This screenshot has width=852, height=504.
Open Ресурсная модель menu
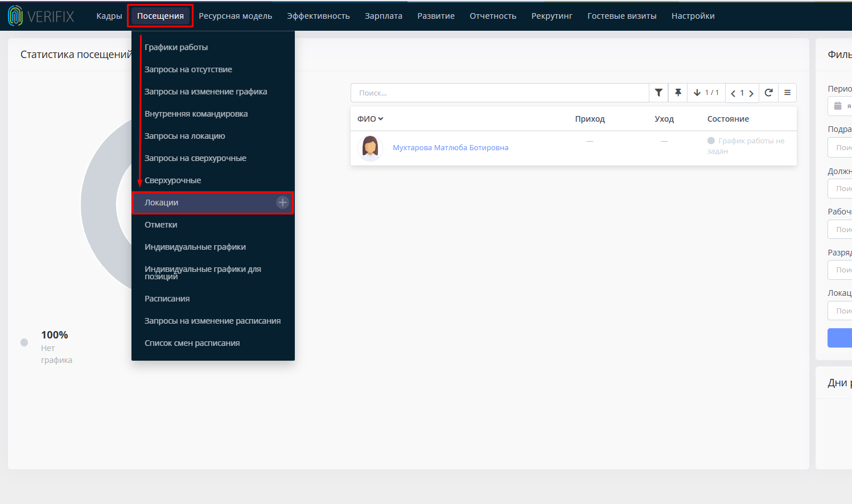(236, 16)
